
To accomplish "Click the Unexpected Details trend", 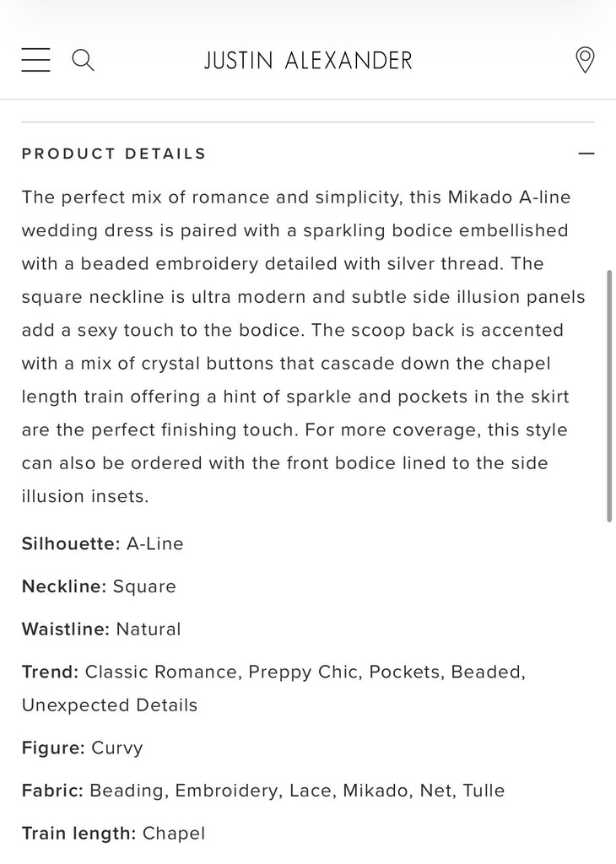I will click(x=110, y=705).
